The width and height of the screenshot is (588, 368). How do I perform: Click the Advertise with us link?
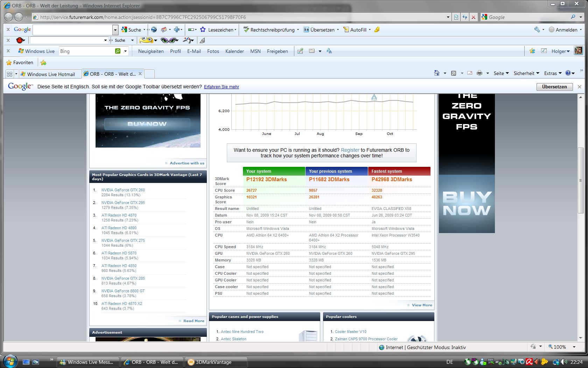click(x=187, y=163)
